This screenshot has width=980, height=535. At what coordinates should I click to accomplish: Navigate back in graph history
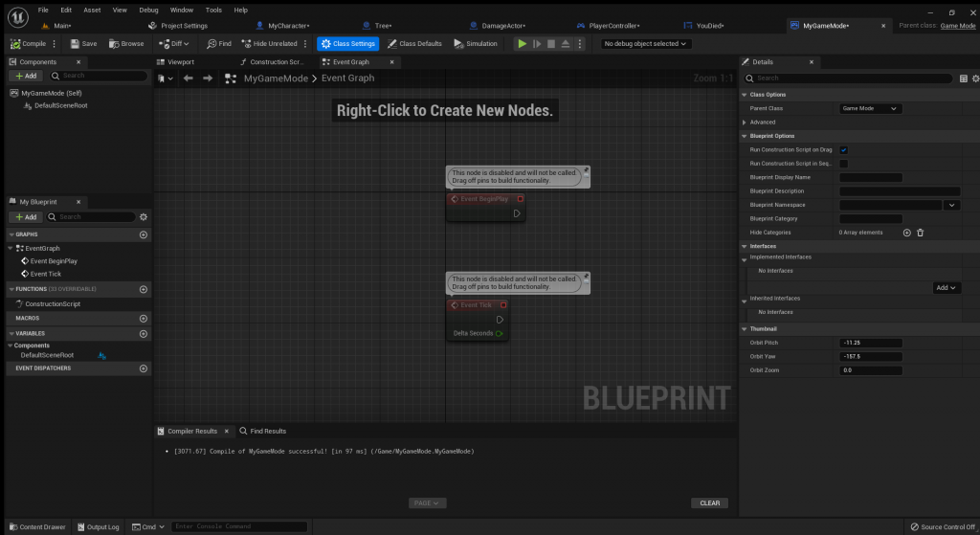point(189,78)
